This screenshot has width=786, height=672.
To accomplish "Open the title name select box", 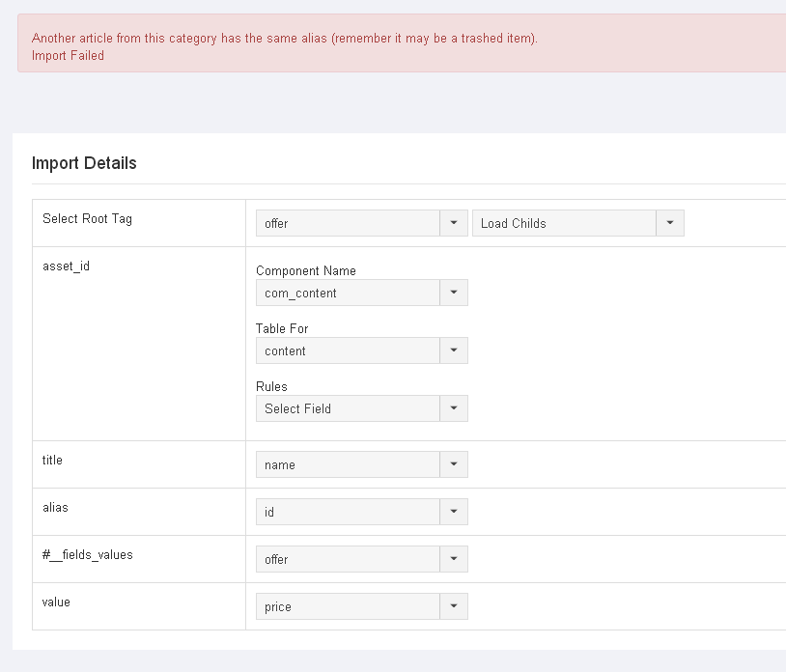I will click(x=361, y=464).
